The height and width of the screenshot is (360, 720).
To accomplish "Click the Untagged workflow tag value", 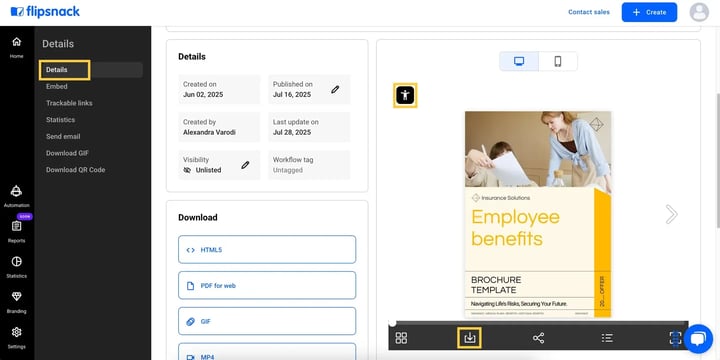I will tap(287, 170).
